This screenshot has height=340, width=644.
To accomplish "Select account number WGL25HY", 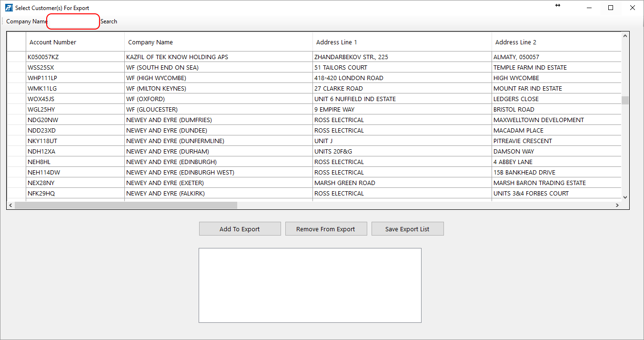I will [75, 109].
